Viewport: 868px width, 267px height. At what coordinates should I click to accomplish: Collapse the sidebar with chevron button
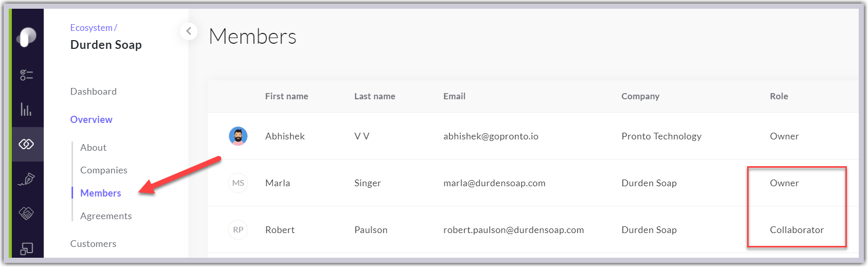point(189,31)
